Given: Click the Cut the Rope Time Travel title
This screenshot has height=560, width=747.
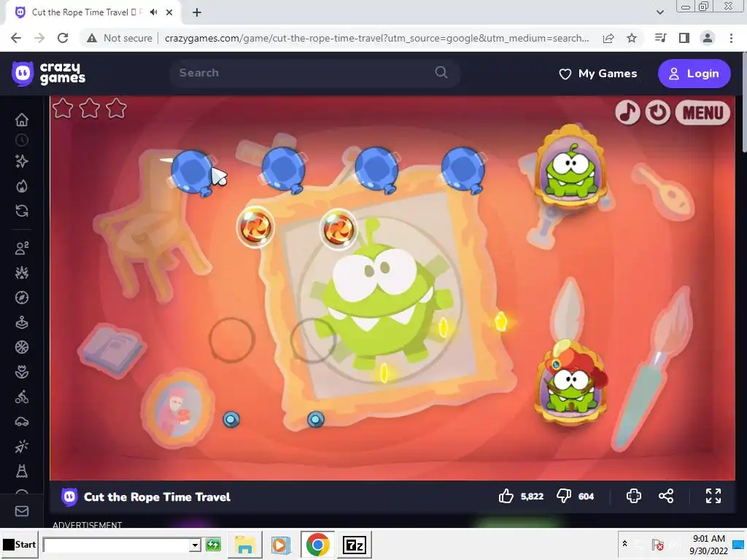Looking at the screenshot, I should tap(158, 497).
